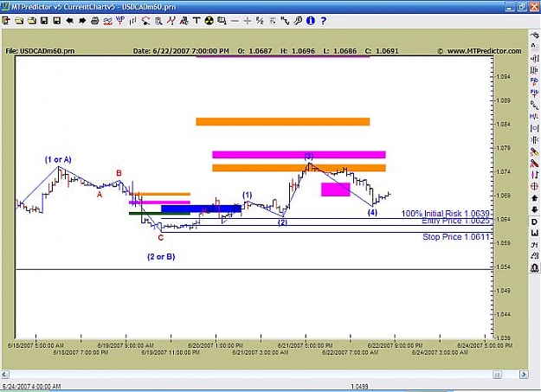
Task: Select the red-blue zigzag wave tool
Action: [x=171, y=21]
